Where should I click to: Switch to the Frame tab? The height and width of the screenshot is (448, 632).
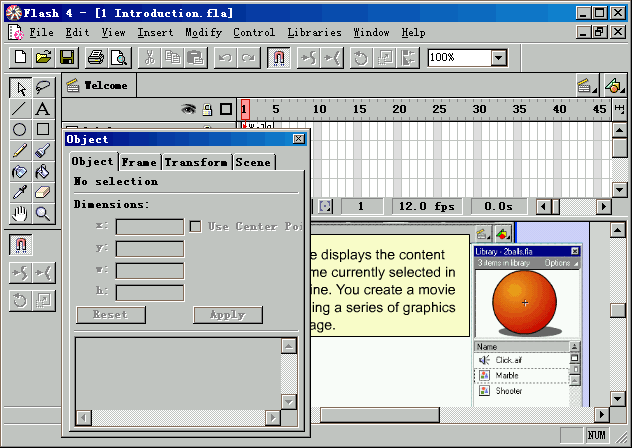coord(139,162)
